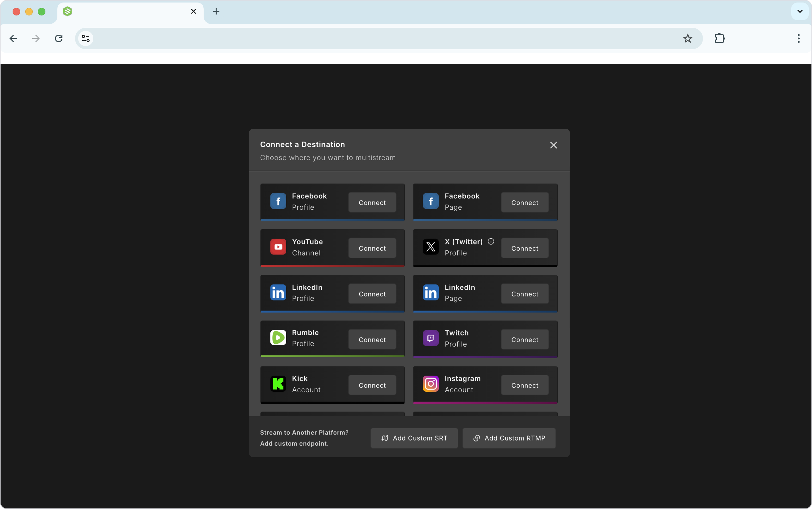Click the 'YouTube' label text
The image size is (812, 509).
(307, 241)
